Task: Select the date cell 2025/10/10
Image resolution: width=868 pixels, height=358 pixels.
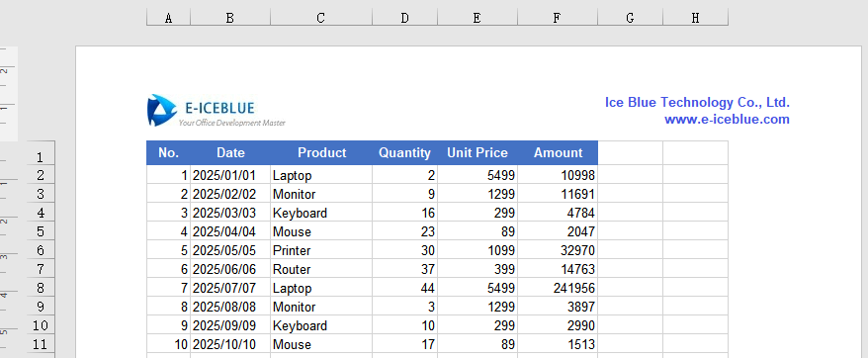Action: click(230, 344)
